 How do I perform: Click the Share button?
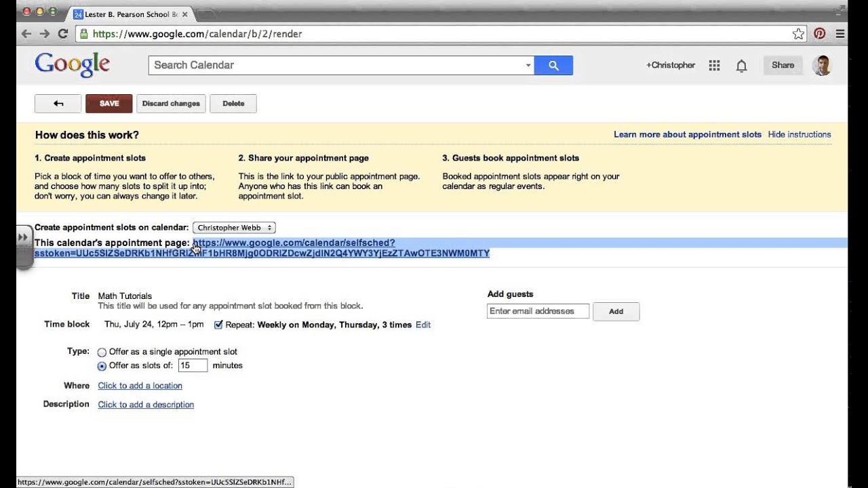pos(783,65)
